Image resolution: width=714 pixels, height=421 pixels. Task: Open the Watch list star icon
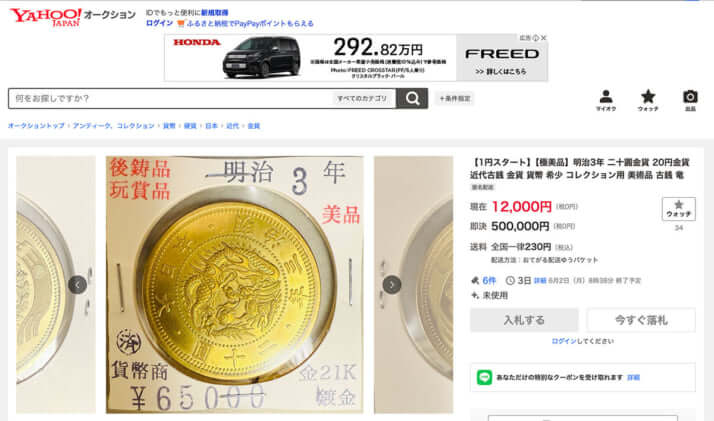pyautogui.click(x=648, y=100)
